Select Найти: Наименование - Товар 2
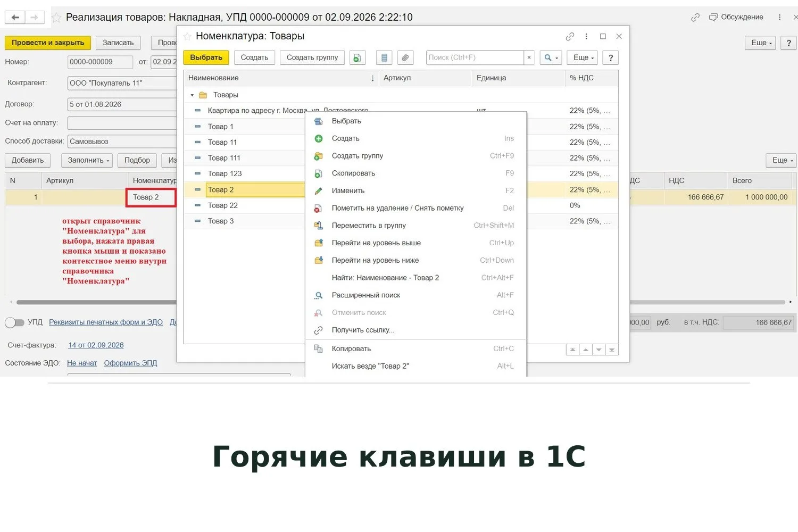 coord(415,278)
